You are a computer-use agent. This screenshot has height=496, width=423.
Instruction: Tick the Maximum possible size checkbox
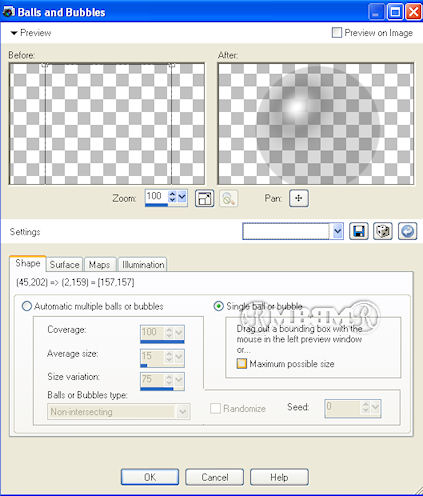click(x=242, y=363)
